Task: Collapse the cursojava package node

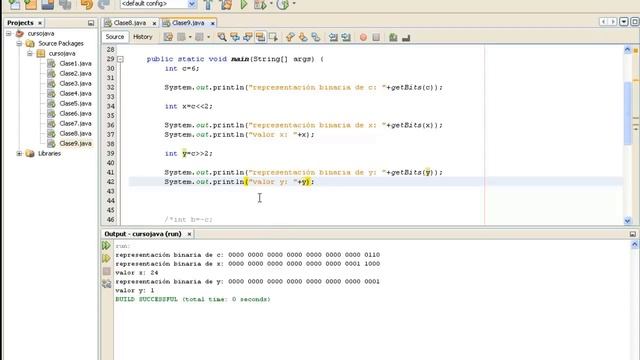Action: [x=29, y=53]
